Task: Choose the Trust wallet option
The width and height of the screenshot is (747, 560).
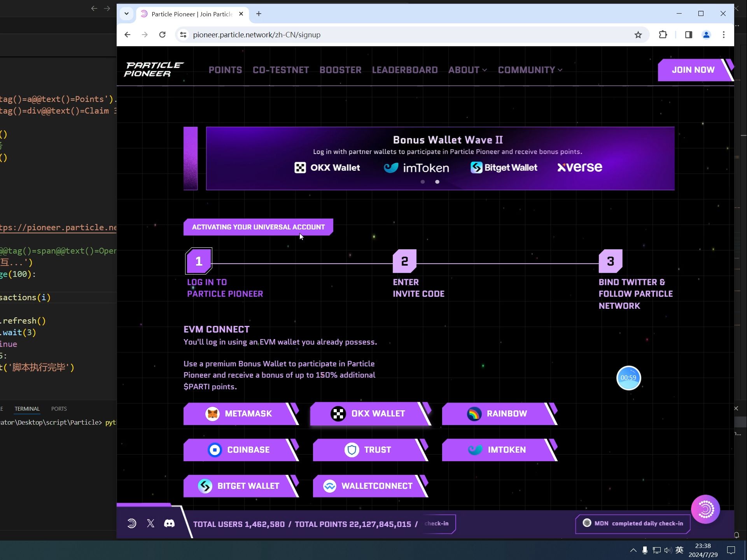Action: 371,450
